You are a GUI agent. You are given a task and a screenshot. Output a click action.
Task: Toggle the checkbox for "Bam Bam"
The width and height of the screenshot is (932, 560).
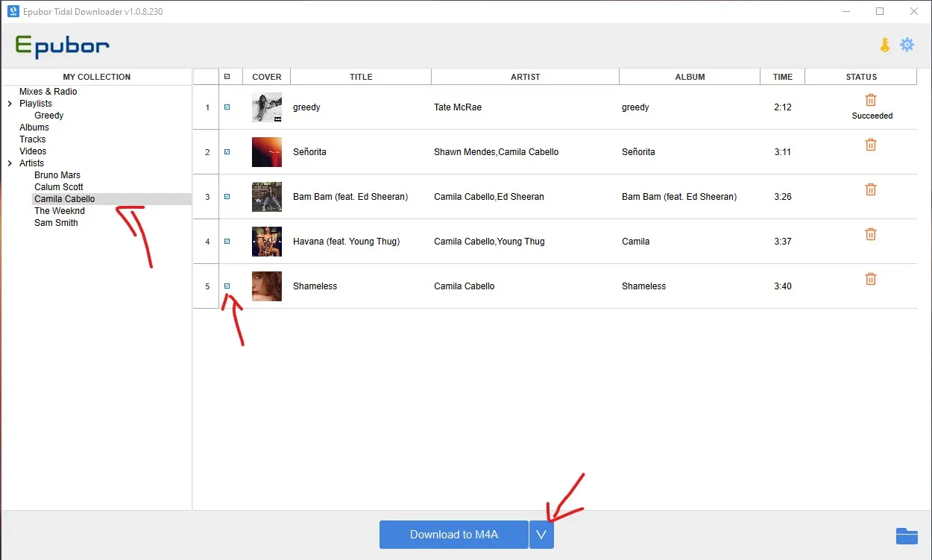click(x=227, y=196)
